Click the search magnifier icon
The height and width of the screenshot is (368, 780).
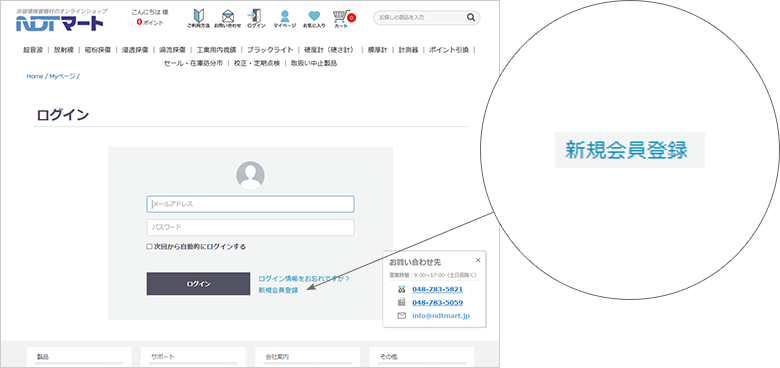[471, 17]
